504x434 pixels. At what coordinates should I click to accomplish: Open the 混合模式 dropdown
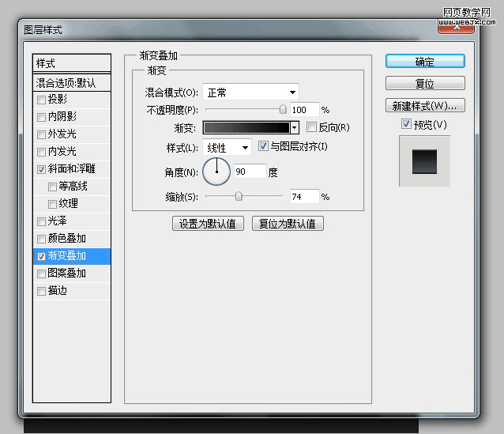point(250,92)
